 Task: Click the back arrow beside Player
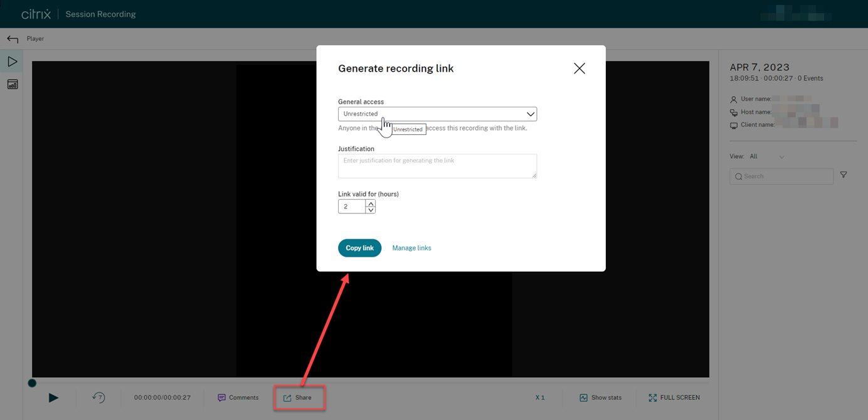pyautogui.click(x=12, y=38)
